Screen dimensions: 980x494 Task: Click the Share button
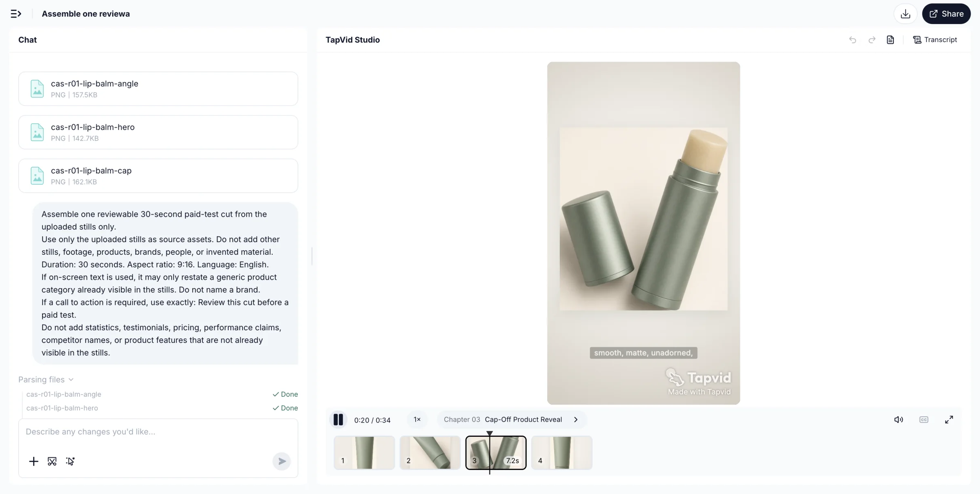946,14
